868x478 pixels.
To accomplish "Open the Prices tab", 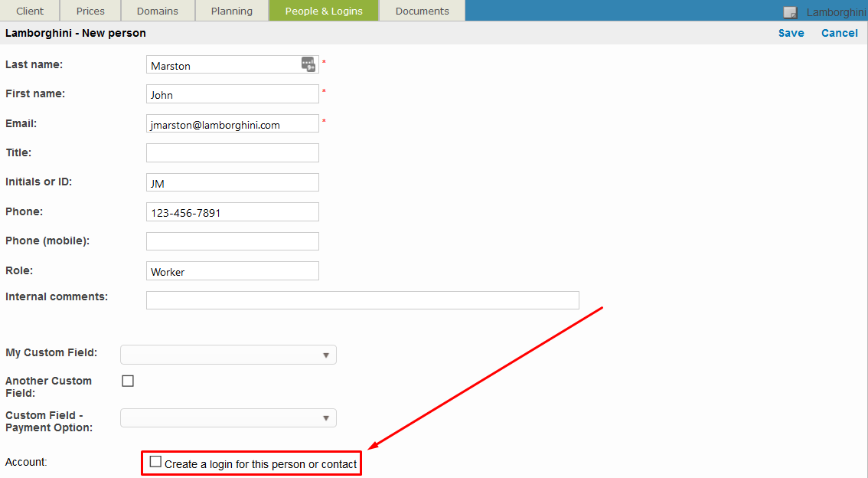I will click(x=90, y=11).
